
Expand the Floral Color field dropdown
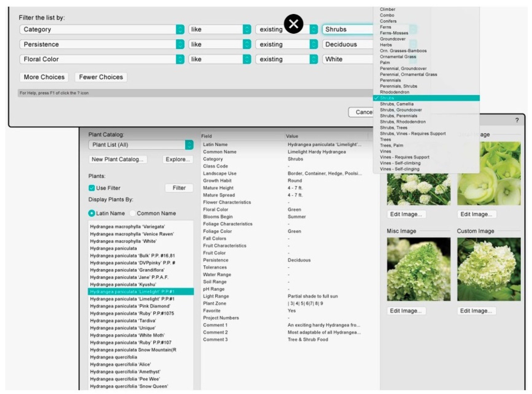point(180,59)
